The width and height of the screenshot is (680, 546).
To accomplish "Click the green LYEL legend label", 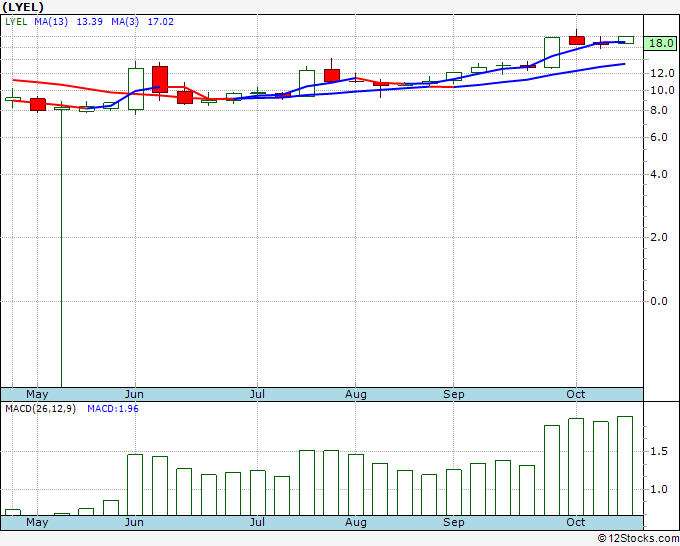I will [16, 22].
